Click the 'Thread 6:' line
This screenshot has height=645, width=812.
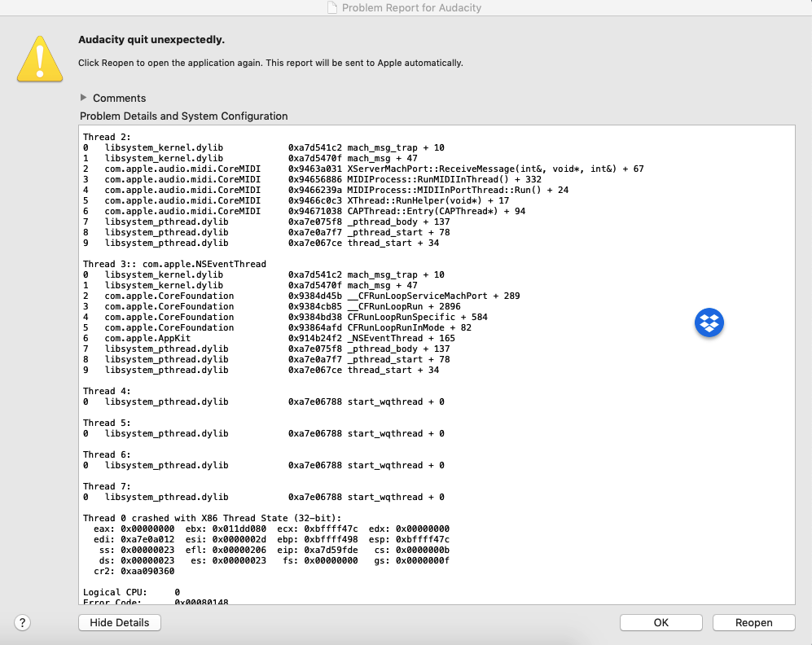pyautogui.click(x=107, y=454)
